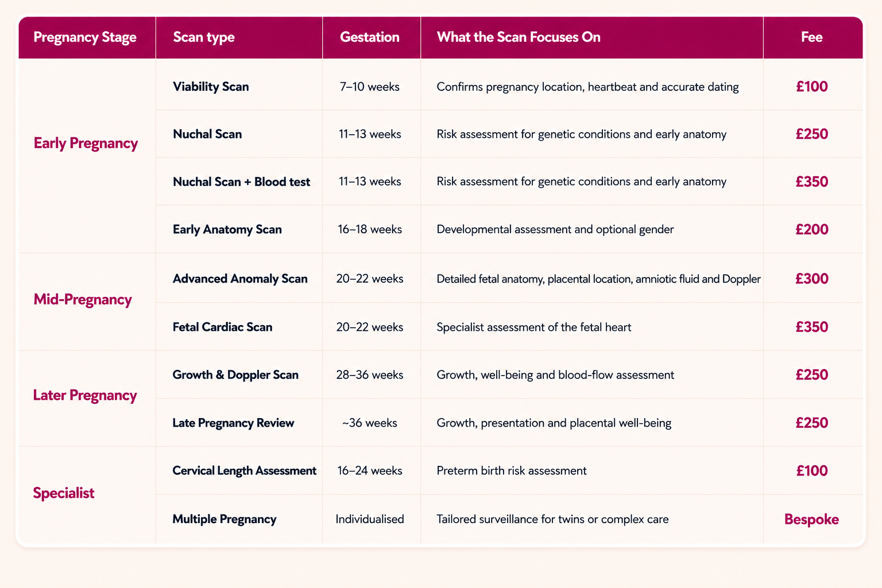
Task: Click the Growth & Doppler Scan title
Action: point(235,375)
